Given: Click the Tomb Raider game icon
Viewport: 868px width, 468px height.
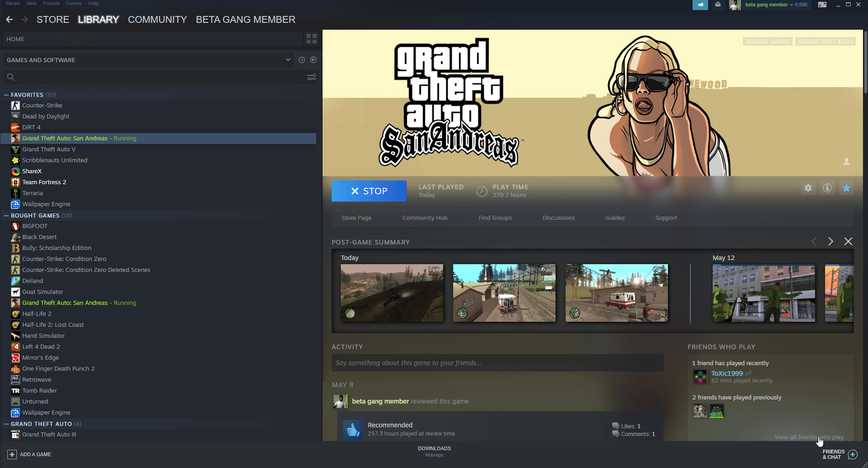Looking at the screenshot, I should [x=16, y=391].
